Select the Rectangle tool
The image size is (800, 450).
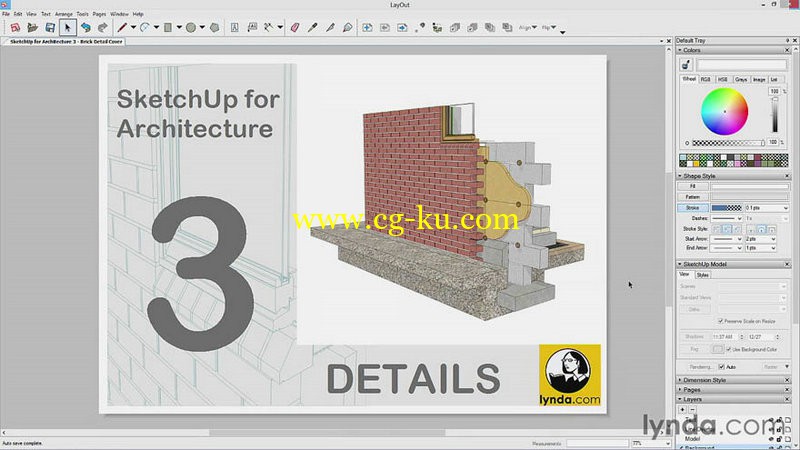tap(167, 28)
